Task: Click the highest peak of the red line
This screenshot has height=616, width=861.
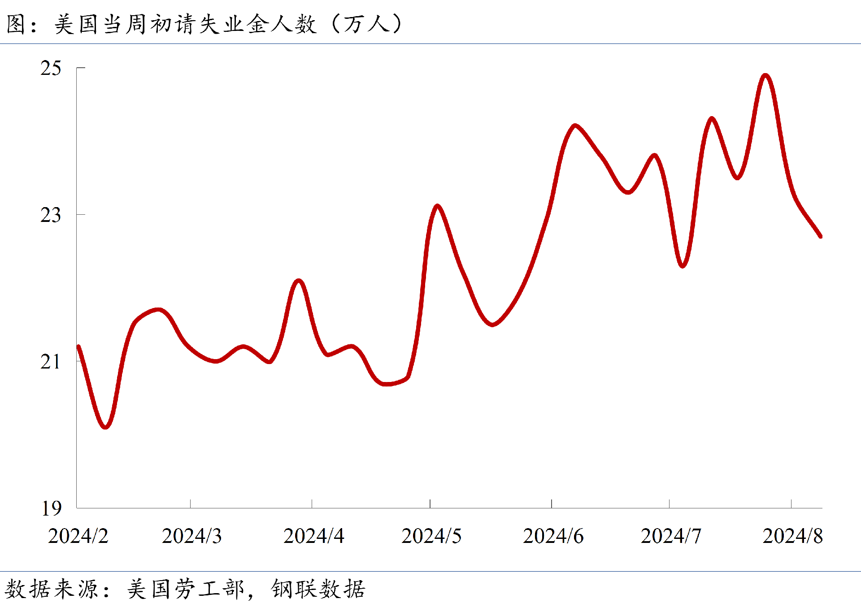Action: (x=765, y=76)
